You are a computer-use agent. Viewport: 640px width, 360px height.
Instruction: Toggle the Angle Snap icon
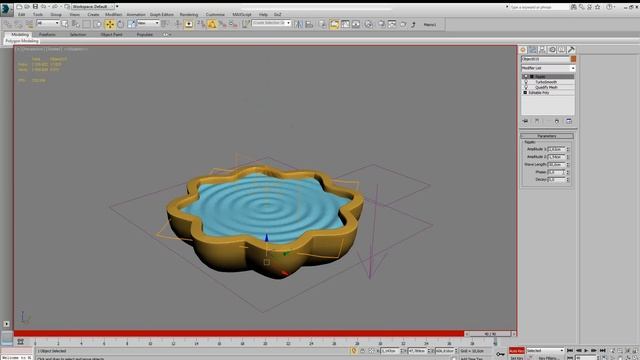tap(212, 24)
